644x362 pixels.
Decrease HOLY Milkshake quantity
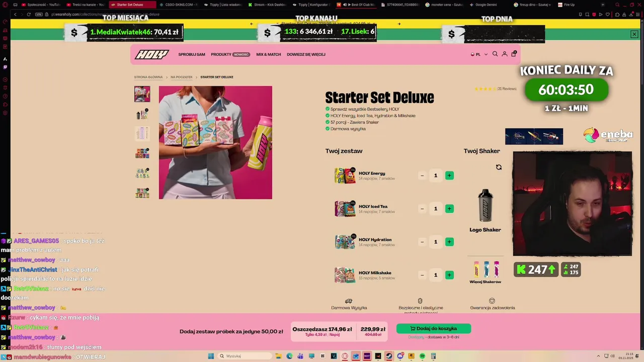pos(422,275)
